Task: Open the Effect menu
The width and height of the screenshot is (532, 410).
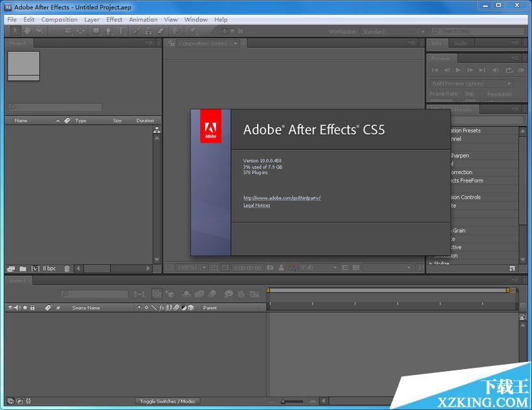Action: pyautogui.click(x=114, y=19)
